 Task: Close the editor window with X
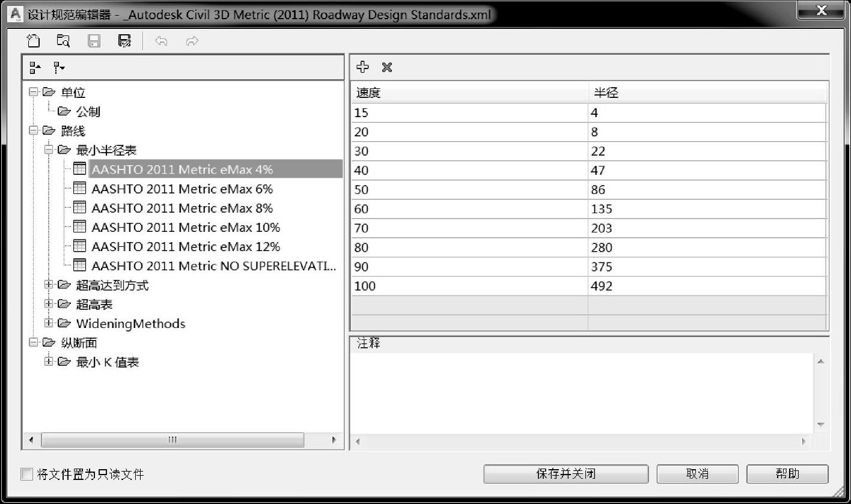(x=820, y=11)
